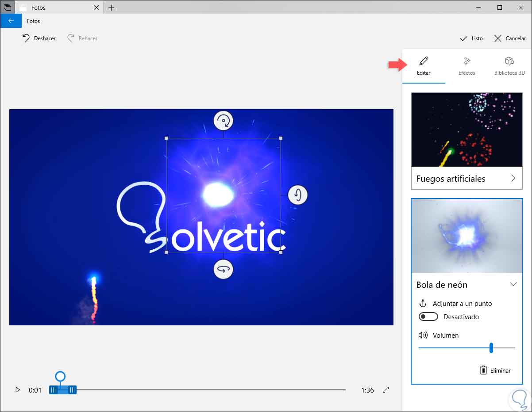Click the tab overview icon in title bar
Image resolution: width=532 pixels, height=412 pixels.
click(x=8, y=8)
